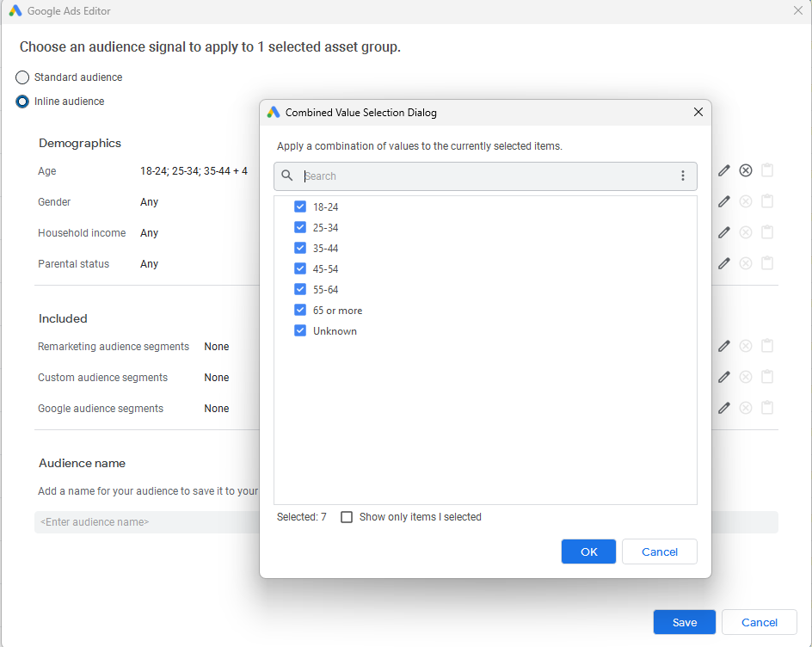
Task: Open the search options three-dot menu
Action: [683, 176]
